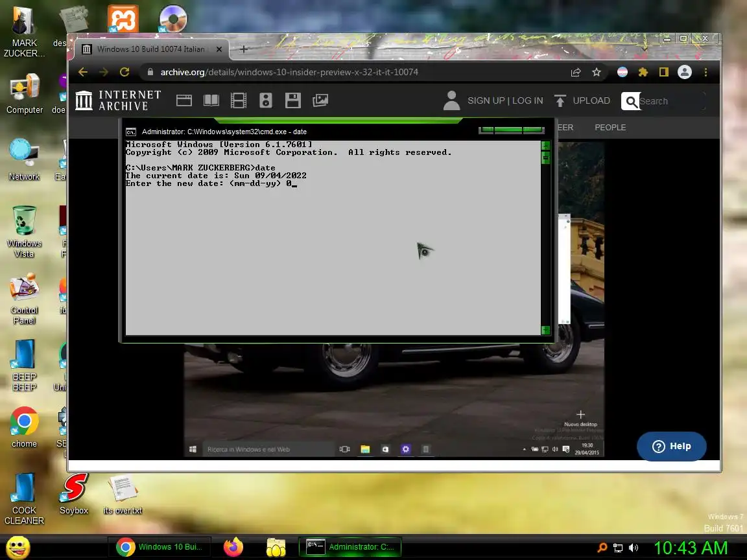Click cmd scrollbar up arrow
The height and width of the screenshot is (560, 747).
point(546,145)
